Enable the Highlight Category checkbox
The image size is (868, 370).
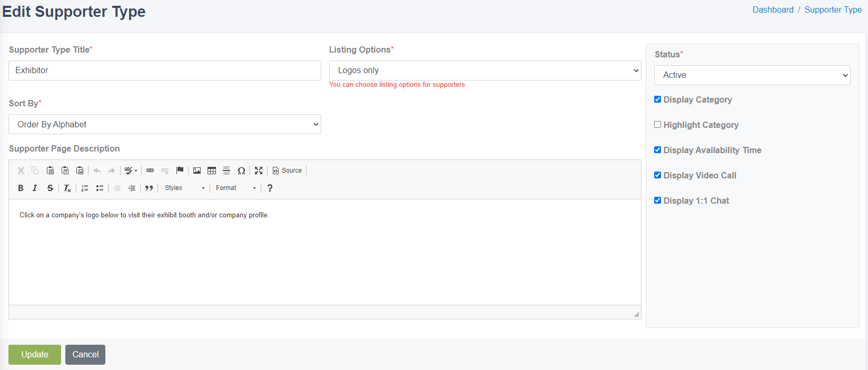pyautogui.click(x=657, y=125)
